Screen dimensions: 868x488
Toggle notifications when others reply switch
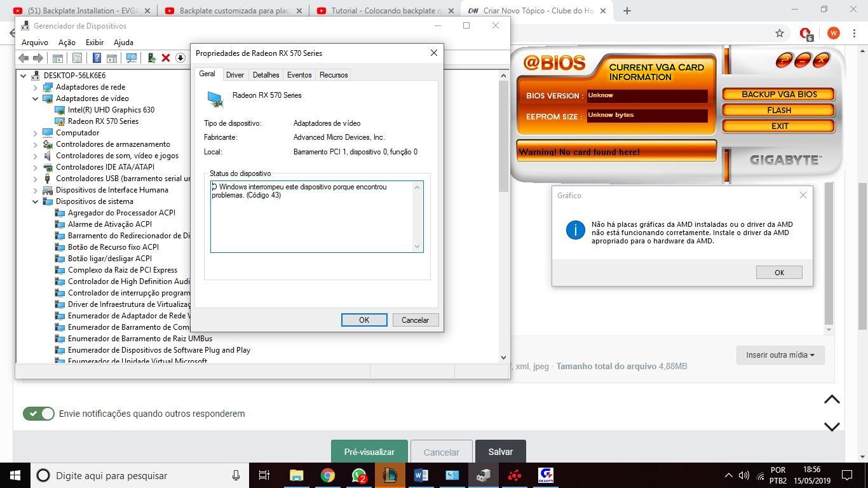[39, 414]
